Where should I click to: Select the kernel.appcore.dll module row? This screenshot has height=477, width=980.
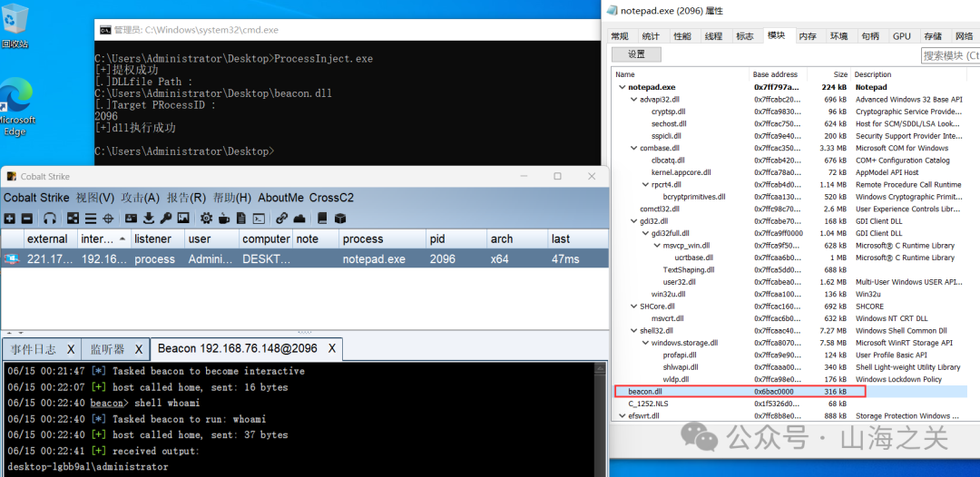point(790,172)
